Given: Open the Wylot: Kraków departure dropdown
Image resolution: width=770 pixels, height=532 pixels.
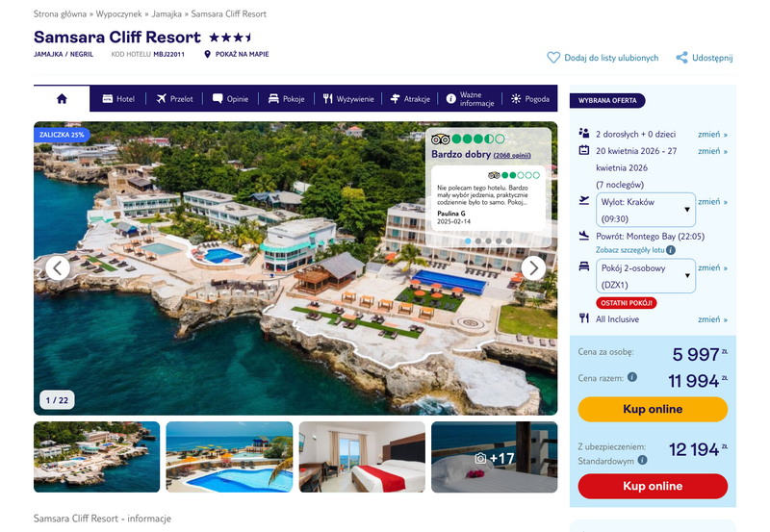Looking at the screenshot, I should [646, 210].
